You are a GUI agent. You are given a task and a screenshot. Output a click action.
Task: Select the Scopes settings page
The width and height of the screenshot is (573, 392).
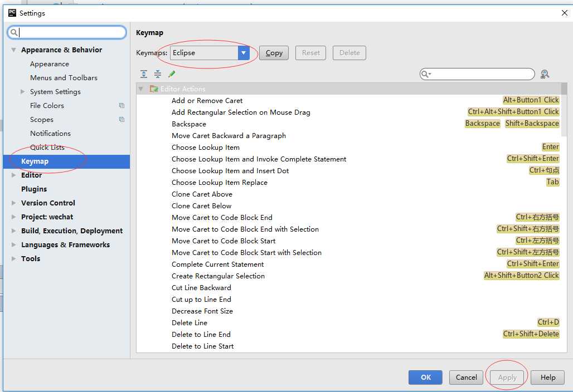click(42, 119)
